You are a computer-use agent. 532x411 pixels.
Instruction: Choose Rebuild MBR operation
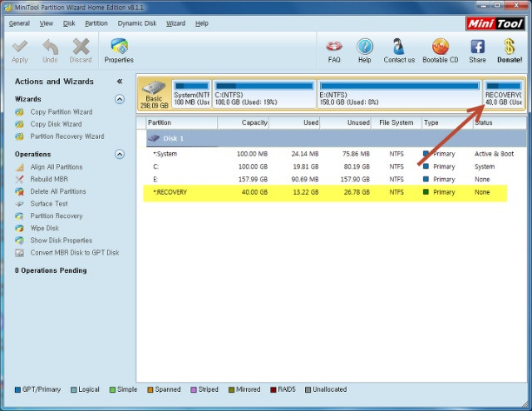click(x=49, y=179)
